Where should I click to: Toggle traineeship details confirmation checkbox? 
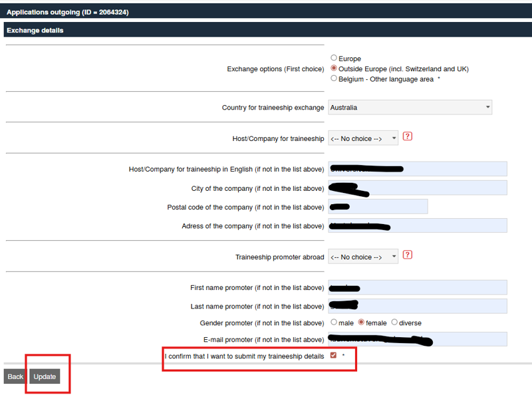(x=333, y=356)
